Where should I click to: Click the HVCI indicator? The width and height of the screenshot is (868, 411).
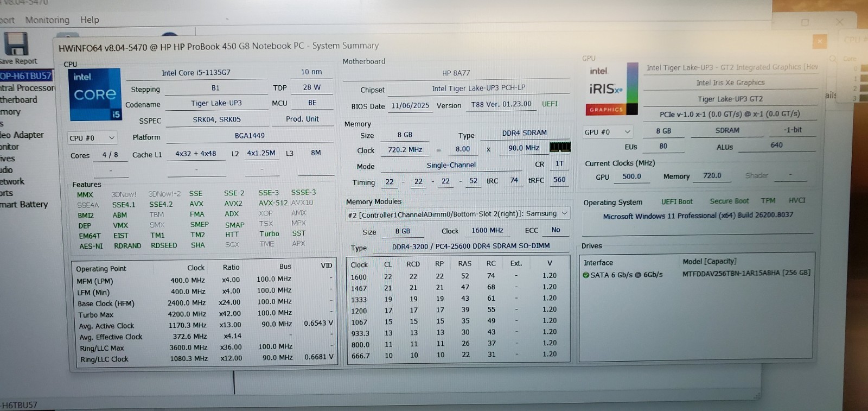point(797,200)
